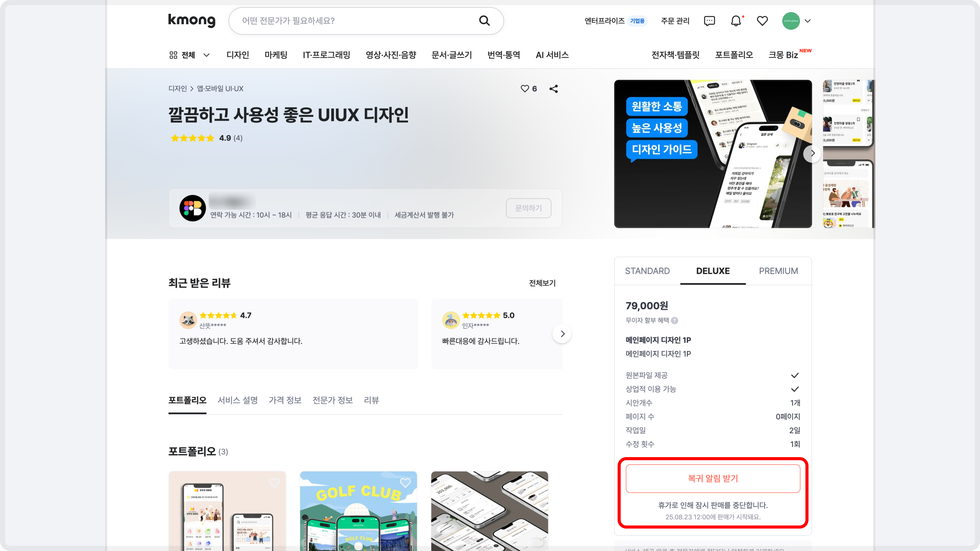Click the 복귀 알림 받기 button
980x551 pixels.
click(713, 478)
